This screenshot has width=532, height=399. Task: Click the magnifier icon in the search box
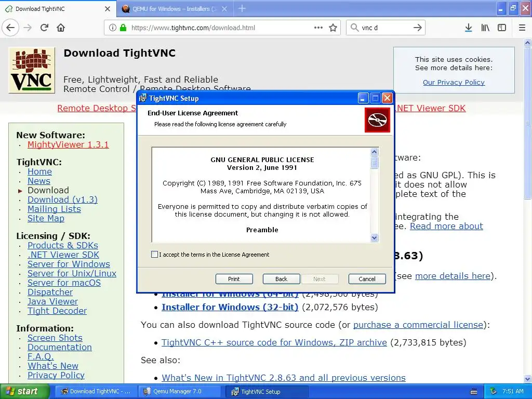(354, 28)
